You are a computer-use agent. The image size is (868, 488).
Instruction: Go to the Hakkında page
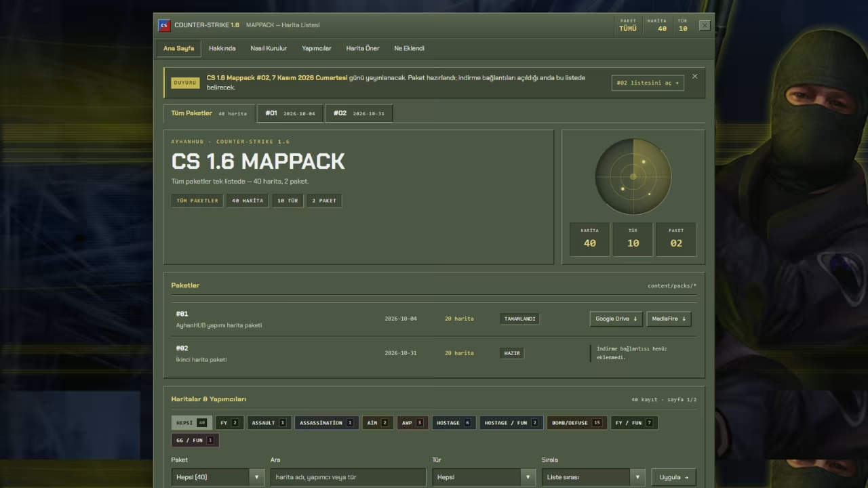coord(222,48)
